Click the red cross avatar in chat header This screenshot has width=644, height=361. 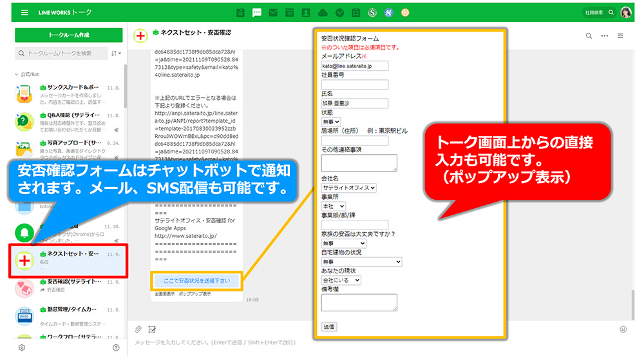point(140,35)
